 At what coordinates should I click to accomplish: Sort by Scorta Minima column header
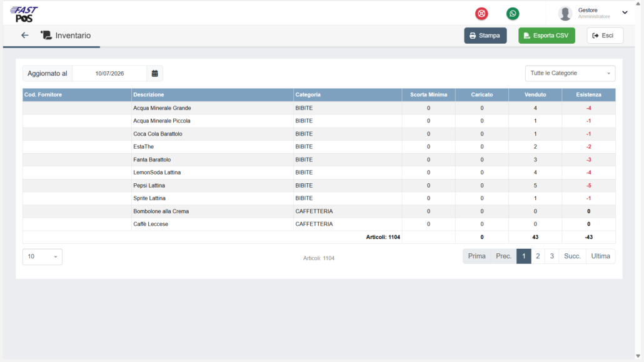(428, 94)
